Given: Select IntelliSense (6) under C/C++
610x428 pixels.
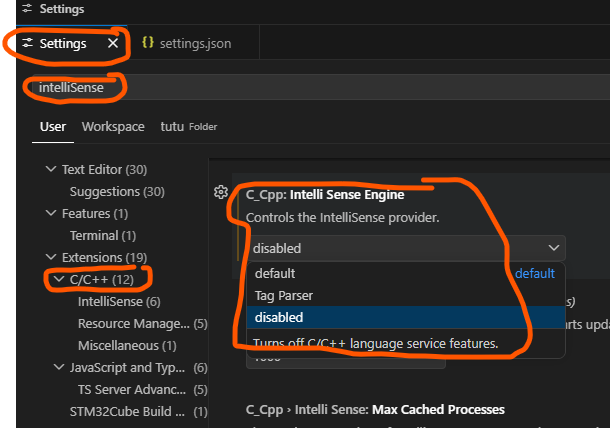Looking at the screenshot, I should (119, 302).
